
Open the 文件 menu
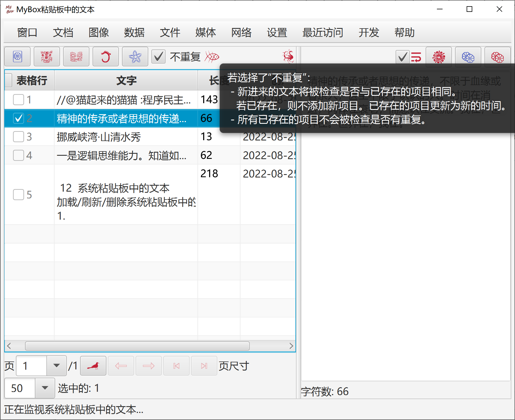[170, 33]
